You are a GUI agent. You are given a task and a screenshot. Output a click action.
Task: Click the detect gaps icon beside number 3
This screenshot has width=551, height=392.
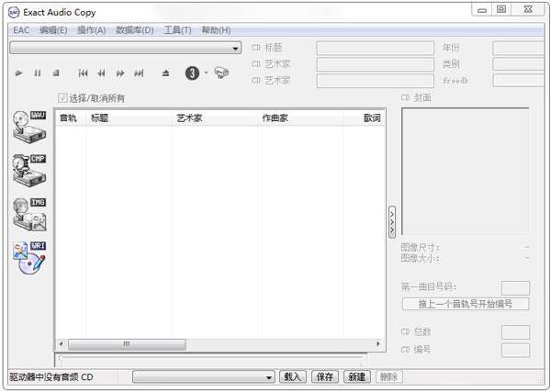[221, 73]
